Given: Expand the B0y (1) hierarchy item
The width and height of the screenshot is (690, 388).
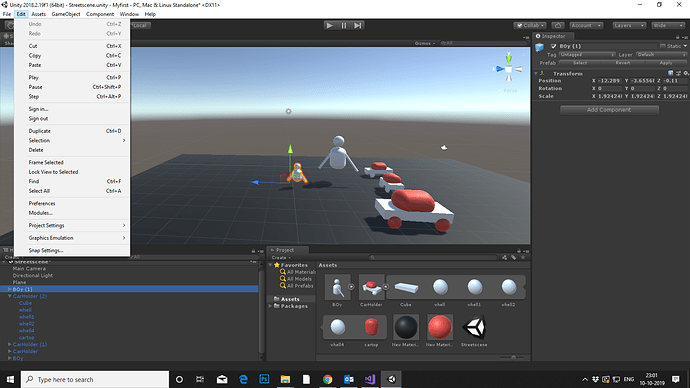Looking at the screenshot, I should pyautogui.click(x=9, y=289).
